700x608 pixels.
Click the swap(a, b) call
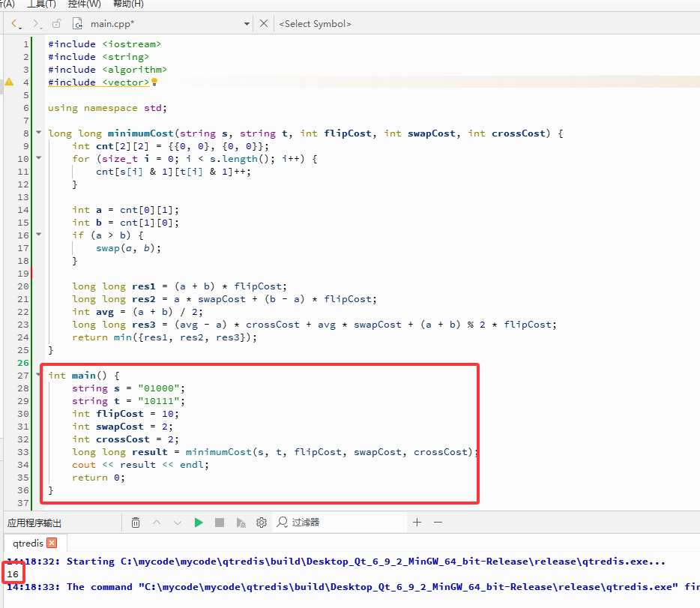(129, 248)
